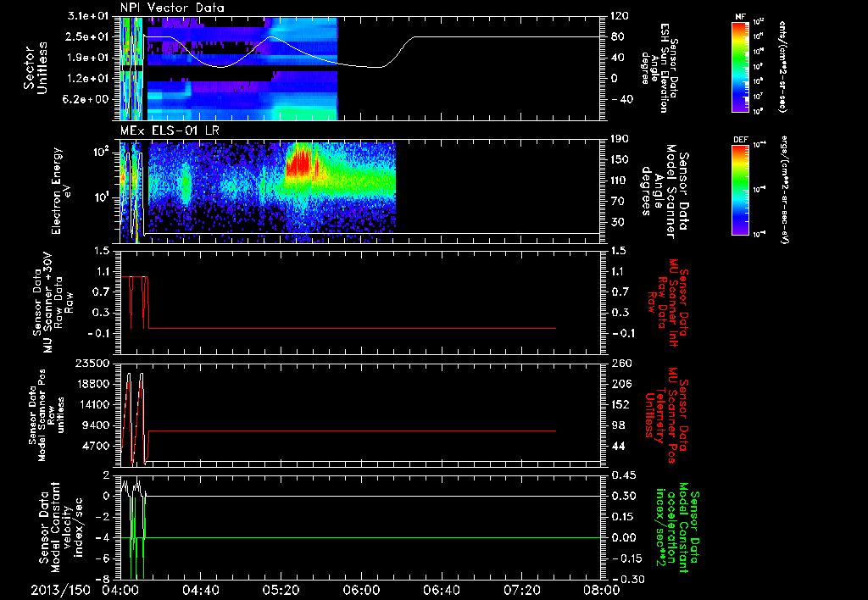Click the NF color bar units label
868x600 pixels.
(782, 66)
